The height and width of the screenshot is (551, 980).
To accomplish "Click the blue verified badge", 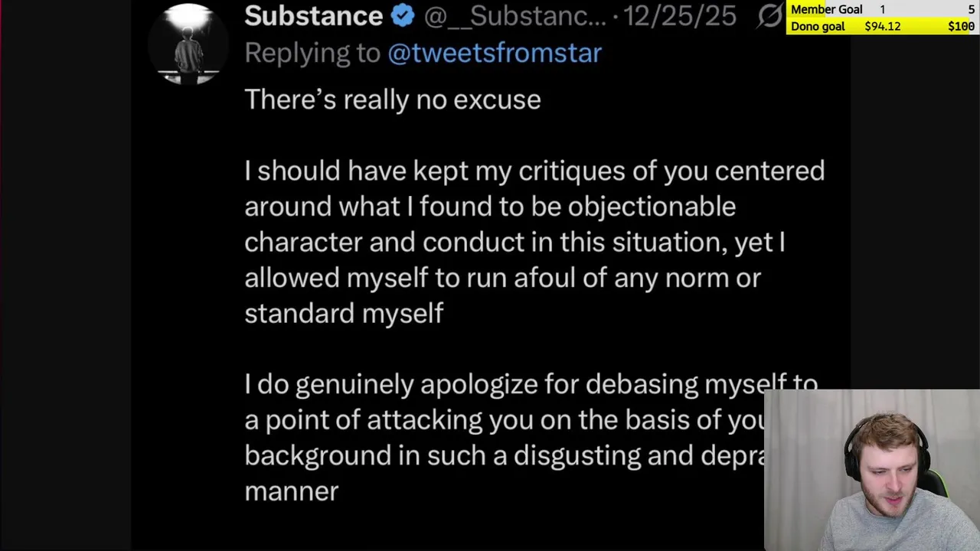I will [x=403, y=15].
